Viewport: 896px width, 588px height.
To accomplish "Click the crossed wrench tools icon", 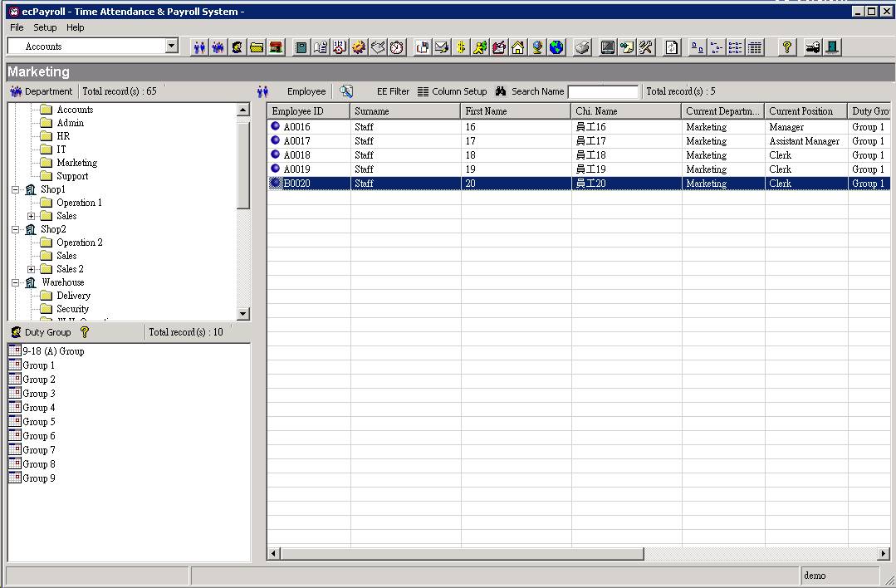I will (x=646, y=47).
